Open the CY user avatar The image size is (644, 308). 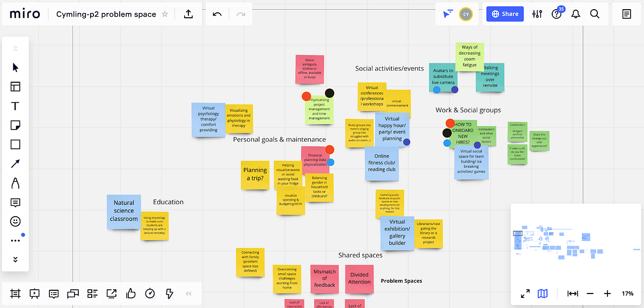pyautogui.click(x=466, y=15)
